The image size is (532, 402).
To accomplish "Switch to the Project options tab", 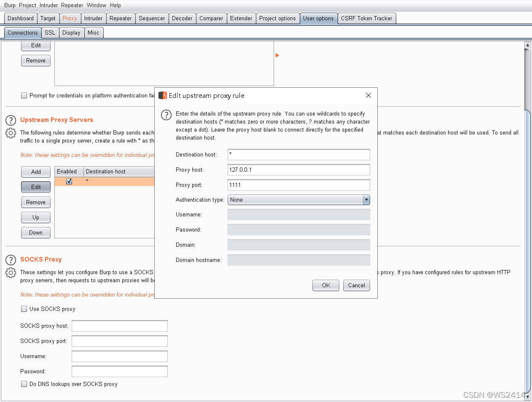I will 277,18.
